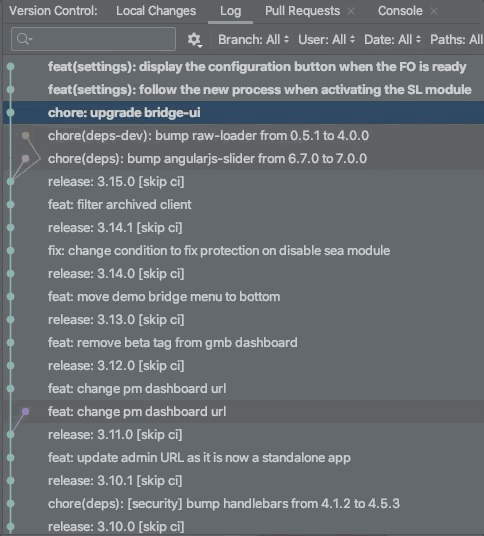Select commit 'release: 3.14.1 [skip ci]'

(243, 227)
